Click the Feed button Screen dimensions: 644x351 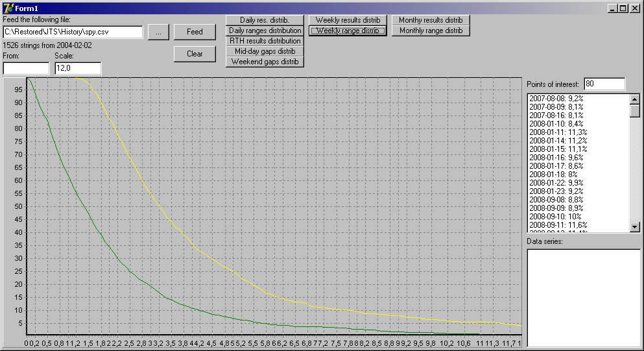pos(195,32)
